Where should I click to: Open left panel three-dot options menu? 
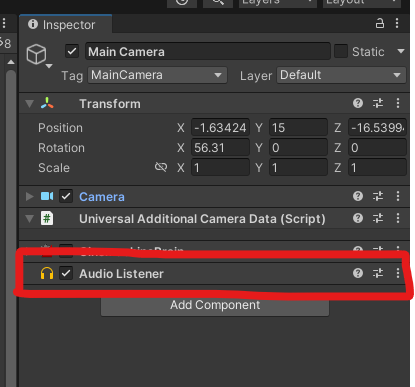pyautogui.click(x=4, y=23)
